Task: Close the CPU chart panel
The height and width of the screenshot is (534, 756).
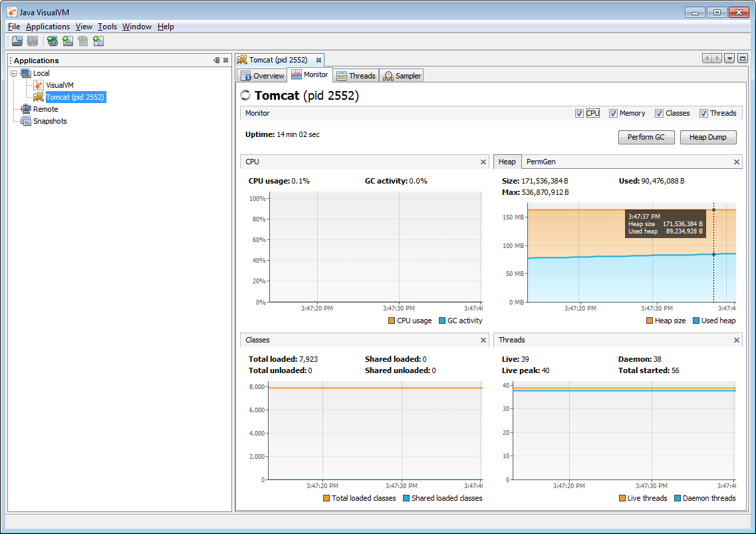Action: [x=483, y=162]
